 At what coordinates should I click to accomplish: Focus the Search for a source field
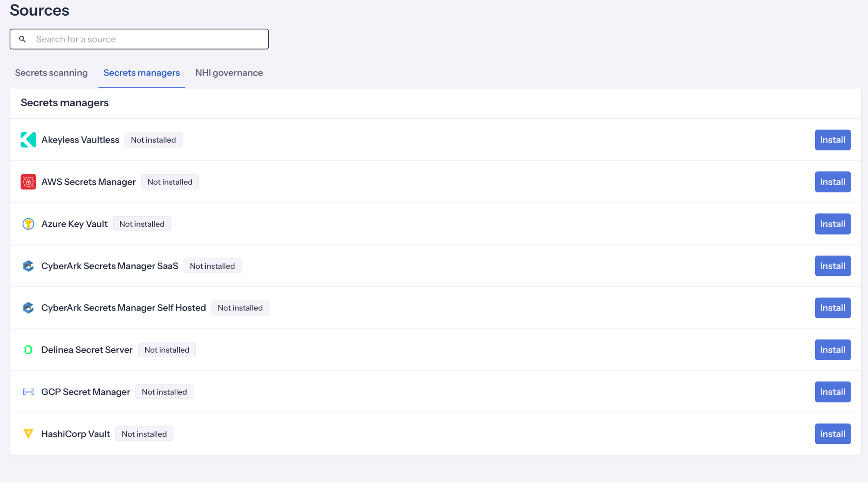pyautogui.click(x=148, y=39)
